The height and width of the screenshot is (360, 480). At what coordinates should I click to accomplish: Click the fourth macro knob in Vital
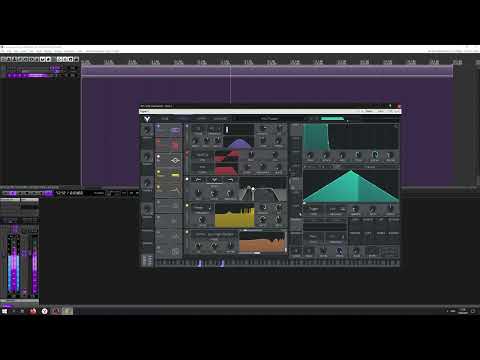[x=147, y=209]
